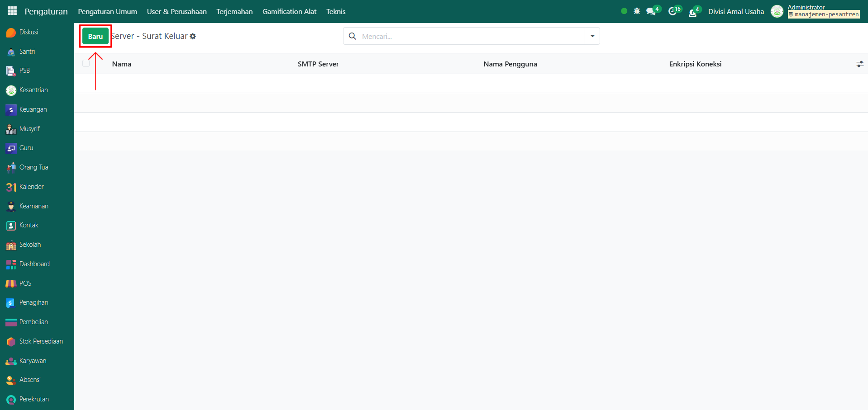Image resolution: width=868 pixels, height=410 pixels.
Task: Open Teknis menu
Action: pos(335,12)
